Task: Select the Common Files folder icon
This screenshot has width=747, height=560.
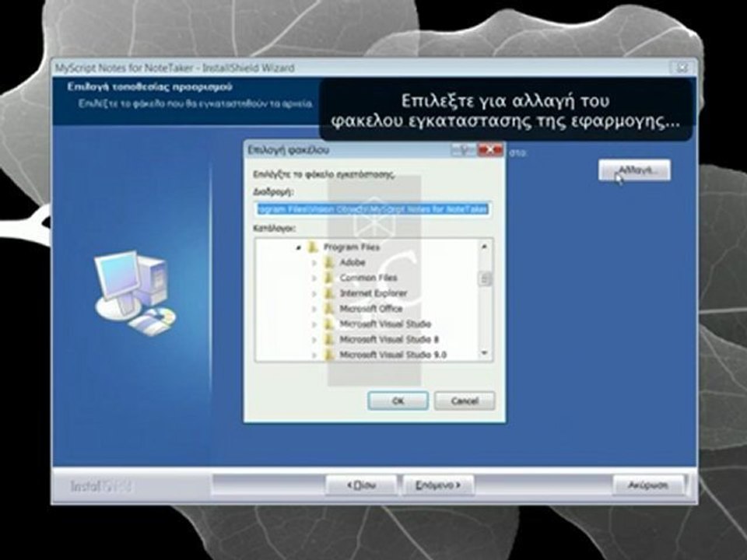Action: [x=328, y=277]
